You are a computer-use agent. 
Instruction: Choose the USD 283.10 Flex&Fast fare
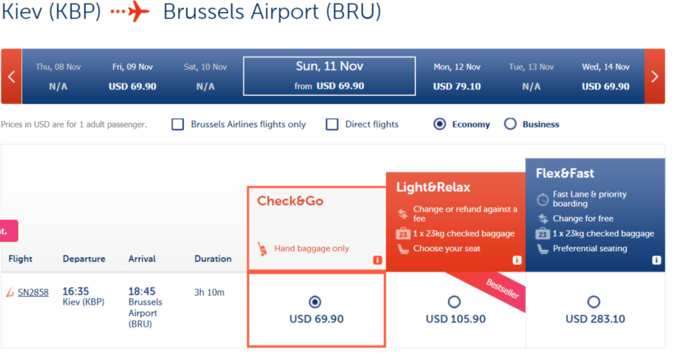tap(594, 302)
